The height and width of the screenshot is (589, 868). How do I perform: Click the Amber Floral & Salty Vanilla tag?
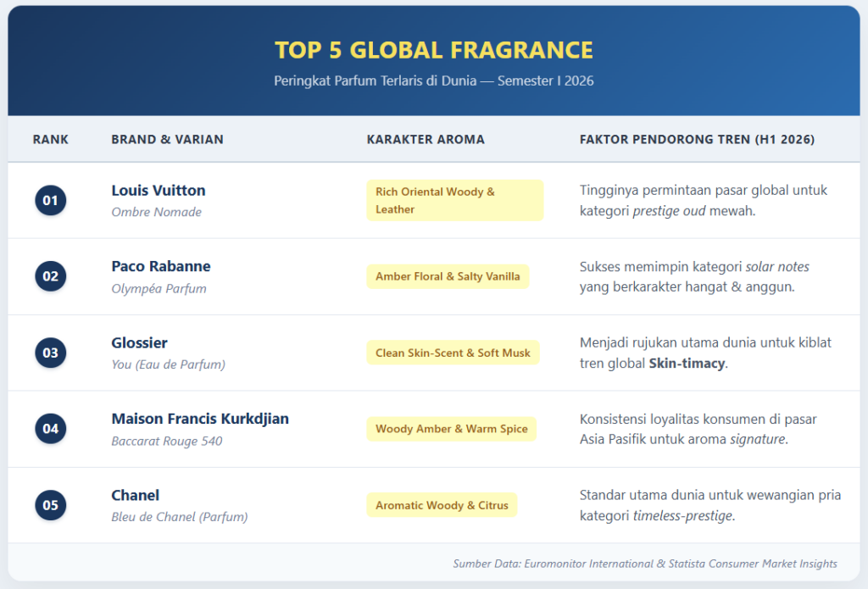(448, 276)
